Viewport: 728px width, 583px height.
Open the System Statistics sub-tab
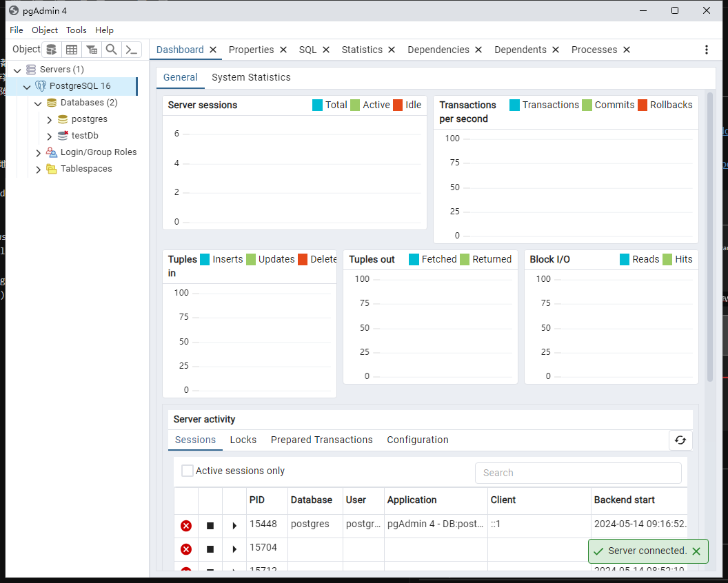(251, 77)
